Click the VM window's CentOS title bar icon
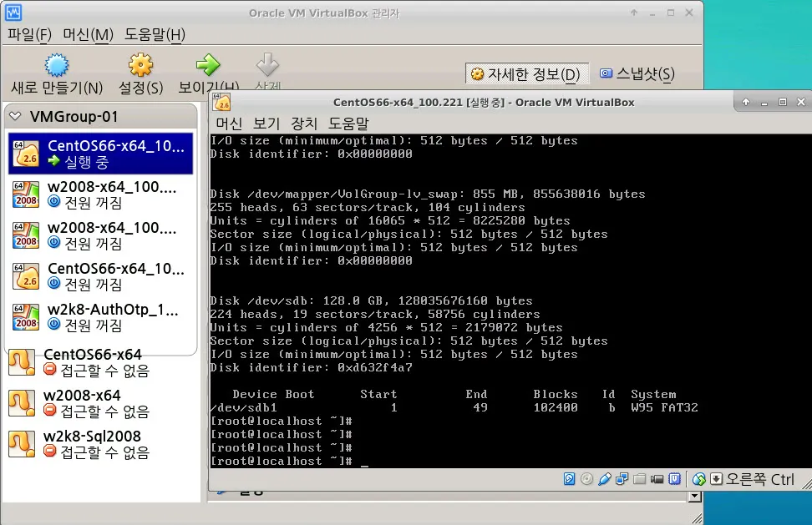 pyautogui.click(x=221, y=103)
